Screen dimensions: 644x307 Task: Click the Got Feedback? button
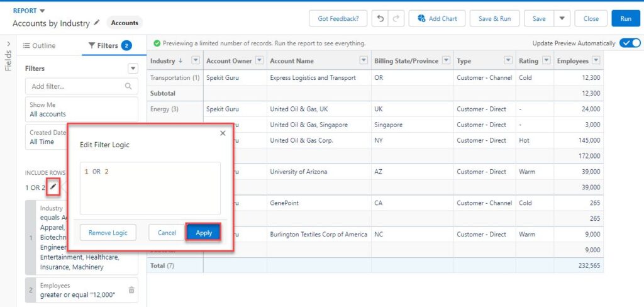[x=338, y=18]
